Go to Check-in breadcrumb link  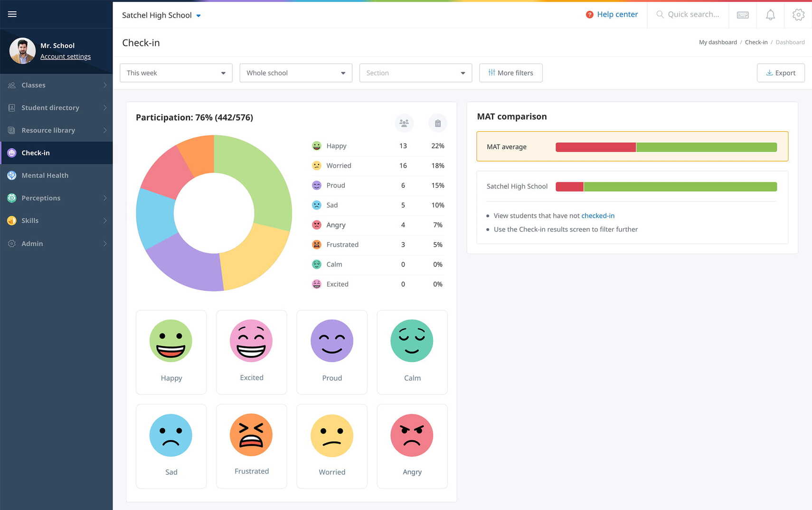click(x=756, y=42)
